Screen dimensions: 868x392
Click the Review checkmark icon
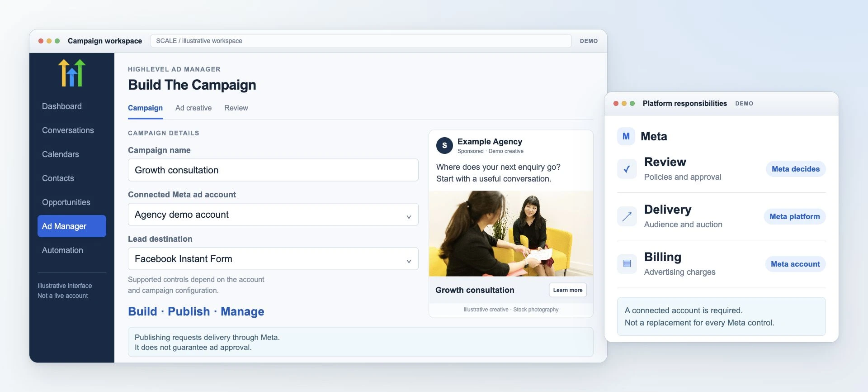[627, 169]
